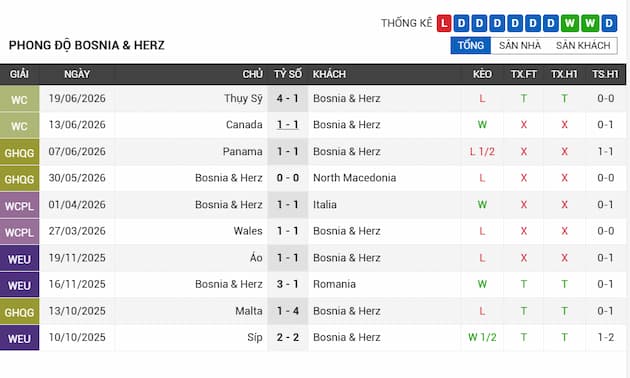Open the 1 - 1 score link for Canada match
Image resolution: width=630 pixels, height=378 pixels.
pos(287,125)
